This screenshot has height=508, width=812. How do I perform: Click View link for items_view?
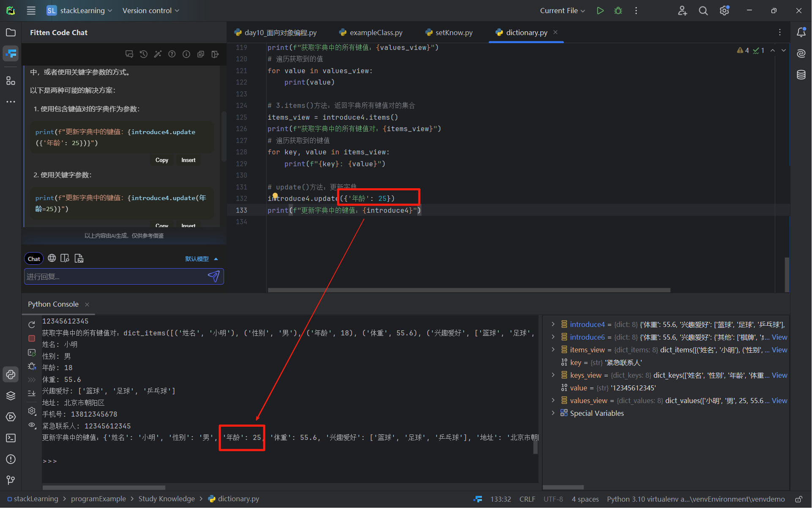point(779,350)
